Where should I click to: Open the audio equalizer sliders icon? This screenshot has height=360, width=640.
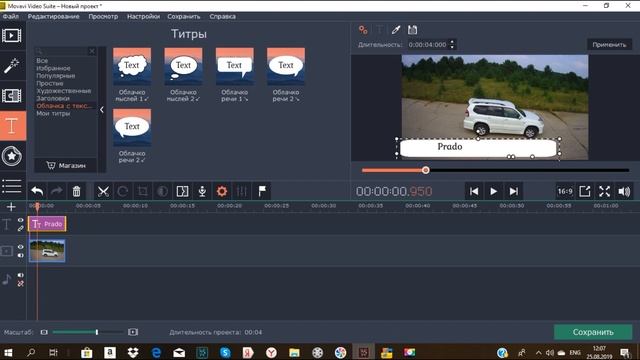pos(242,191)
